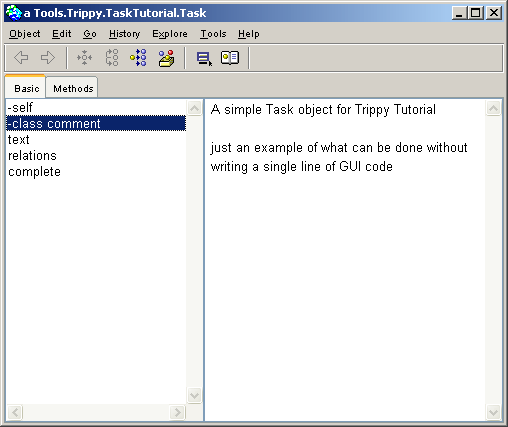The image size is (508, 427).
Task: Click the forward arrow toolbar icon
Action: pyautogui.click(x=48, y=57)
